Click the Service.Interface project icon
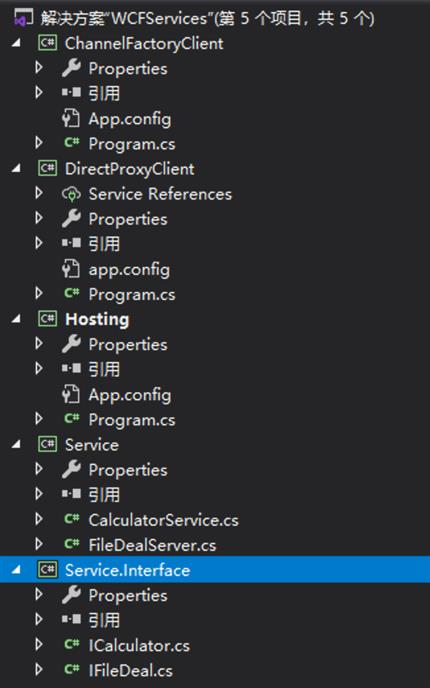430x688 pixels. [x=47, y=570]
